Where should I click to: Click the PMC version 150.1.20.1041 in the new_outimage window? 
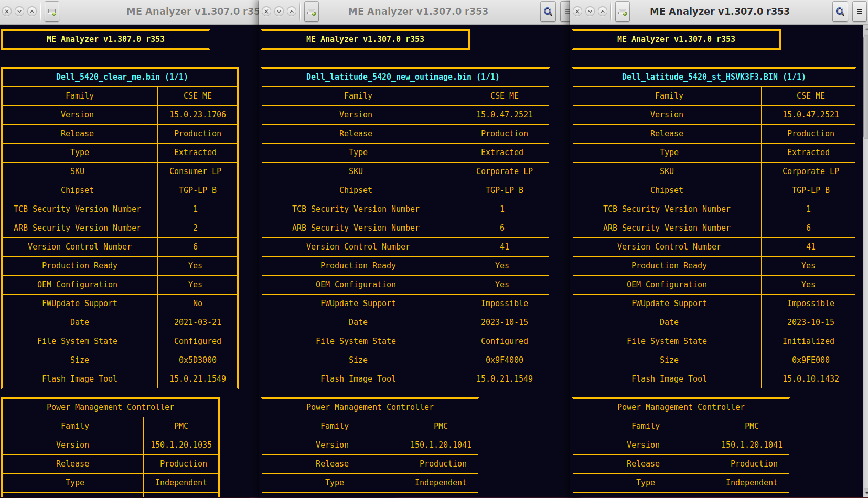(x=441, y=445)
